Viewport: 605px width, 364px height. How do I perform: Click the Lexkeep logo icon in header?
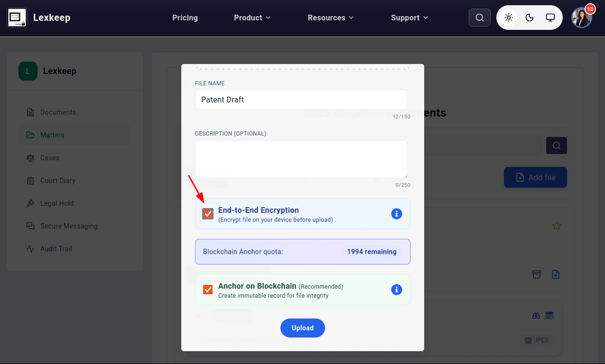point(17,18)
